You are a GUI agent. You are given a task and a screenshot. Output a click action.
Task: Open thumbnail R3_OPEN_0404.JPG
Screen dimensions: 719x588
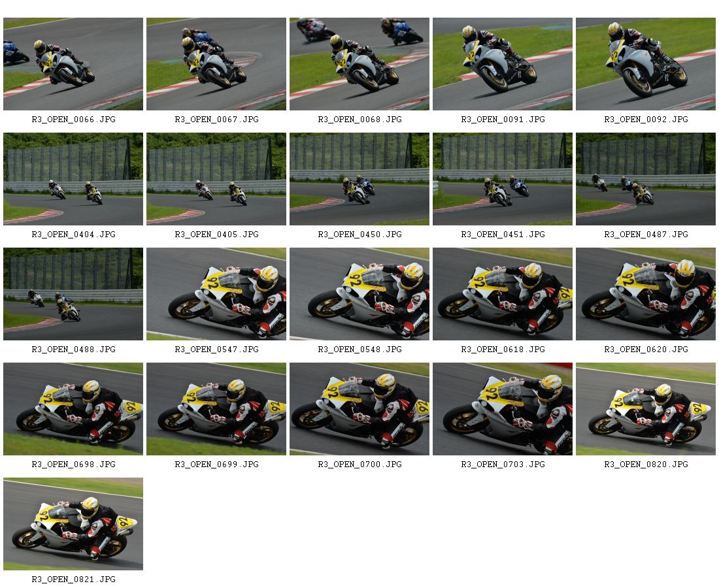[73, 179]
